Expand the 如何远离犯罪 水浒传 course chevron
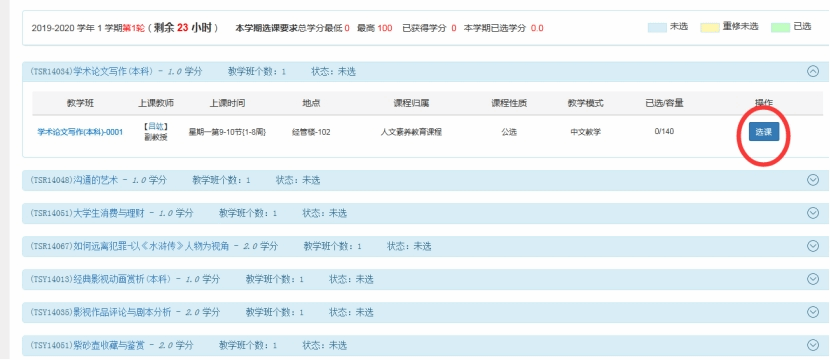Screen dimensions: 830x360 pos(814,246)
